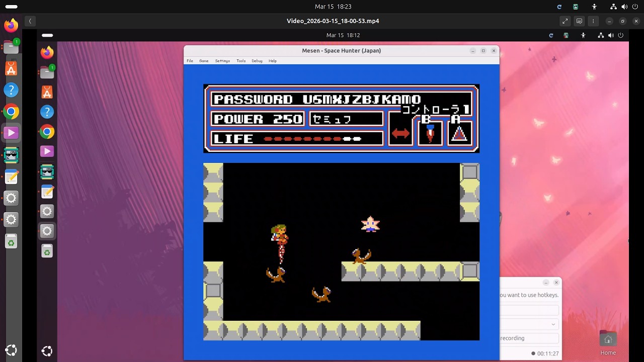Image resolution: width=644 pixels, height=362 pixels.
Task: Click the PASSWORD U6MXJZBJKAMO text
Action: point(317,99)
